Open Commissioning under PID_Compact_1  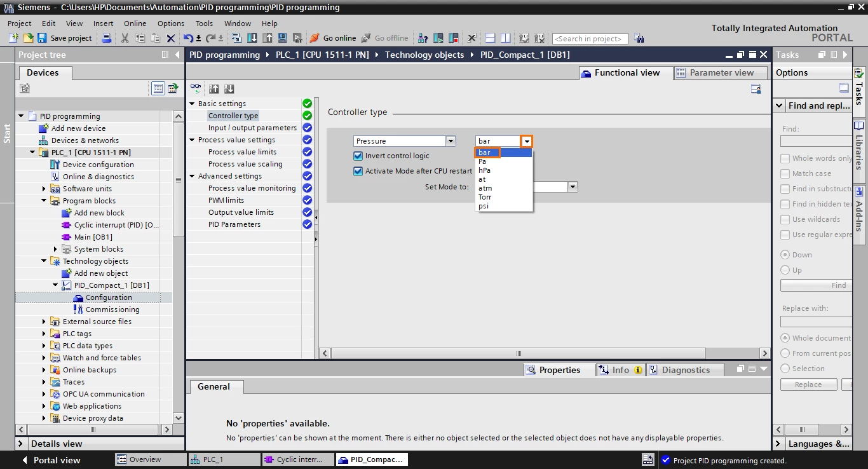tap(112, 309)
